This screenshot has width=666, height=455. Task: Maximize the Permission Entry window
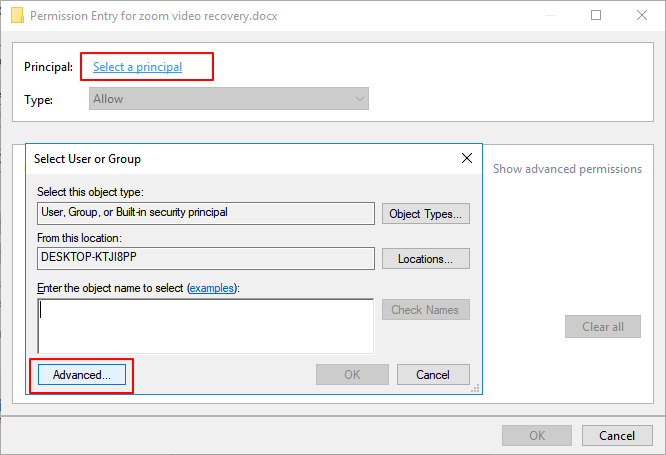pyautogui.click(x=596, y=16)
